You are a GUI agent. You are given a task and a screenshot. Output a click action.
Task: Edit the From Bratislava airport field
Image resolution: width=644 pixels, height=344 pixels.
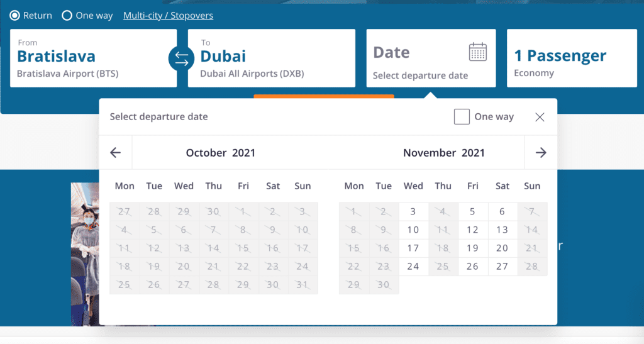[93, 58]
